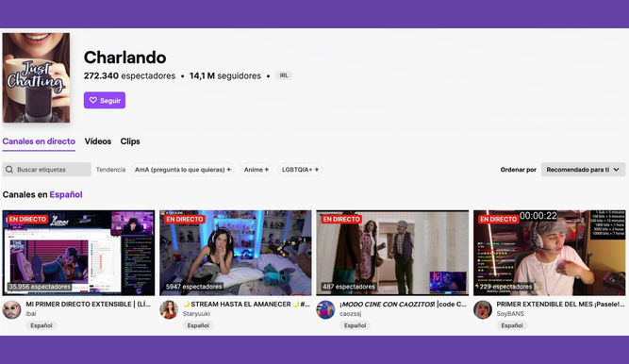Click Staryuuki's channel avatar

click(x=169, y=310)
